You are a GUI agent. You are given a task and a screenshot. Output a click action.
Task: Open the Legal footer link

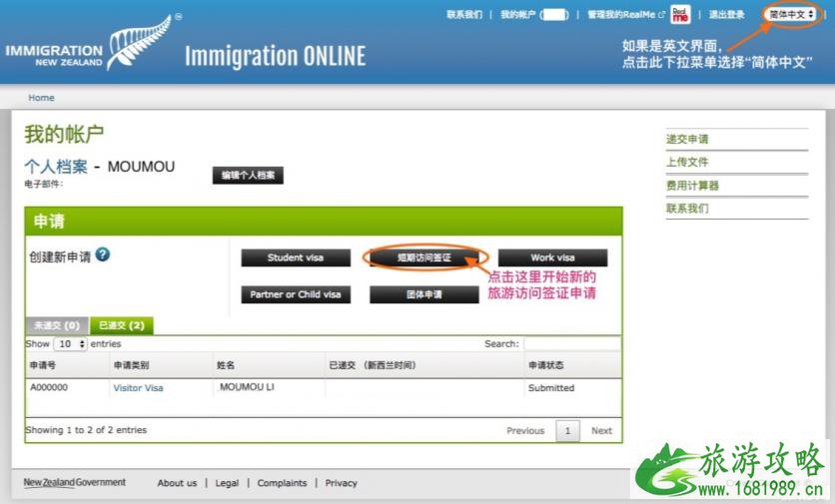pos(227,483)
